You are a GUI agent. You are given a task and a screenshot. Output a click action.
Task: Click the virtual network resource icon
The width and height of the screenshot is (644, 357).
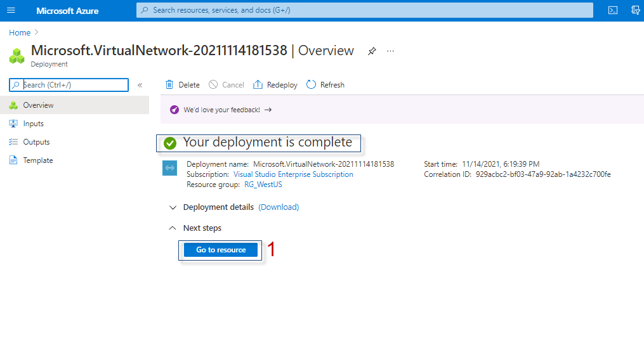(169, 168)
